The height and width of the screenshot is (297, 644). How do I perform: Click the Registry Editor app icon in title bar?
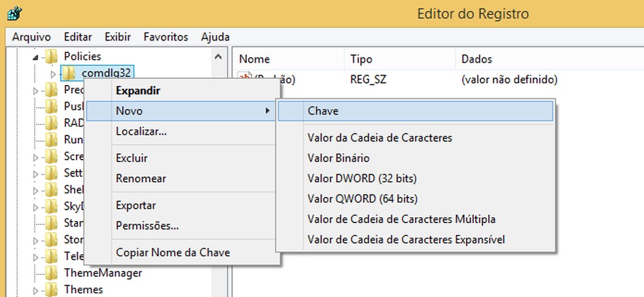click(12, 13)
